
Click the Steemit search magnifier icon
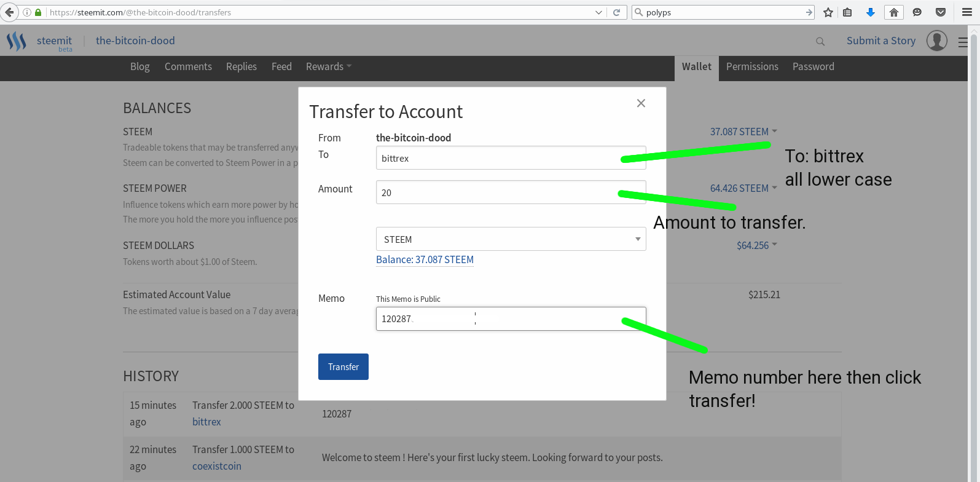[x=820, y=41]
